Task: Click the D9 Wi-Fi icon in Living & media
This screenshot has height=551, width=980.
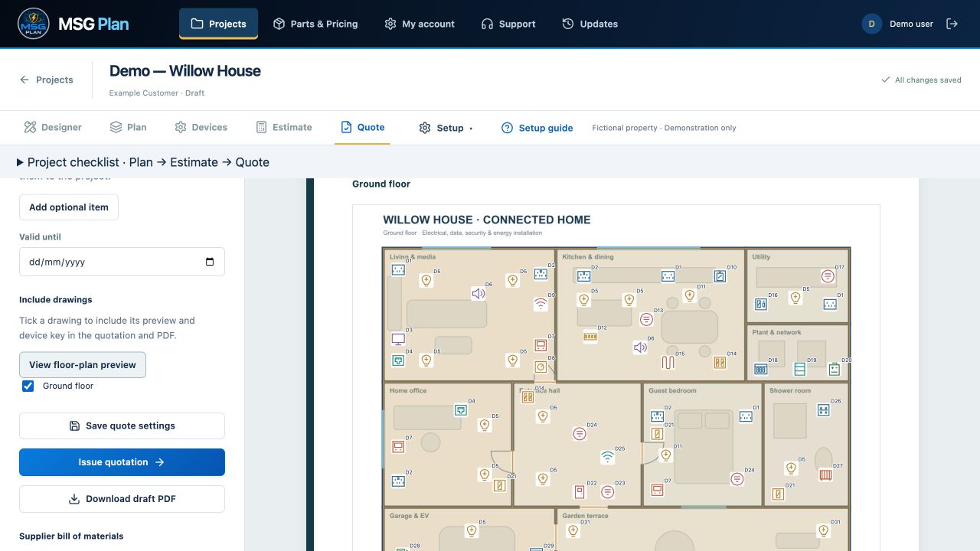Action: (x=541, y=304)
